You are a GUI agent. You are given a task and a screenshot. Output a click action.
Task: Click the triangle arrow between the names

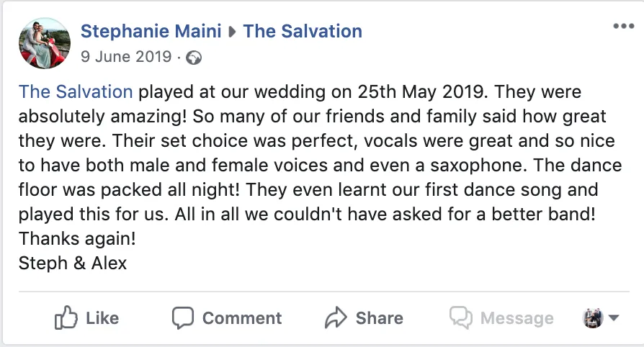click(232, 32)
